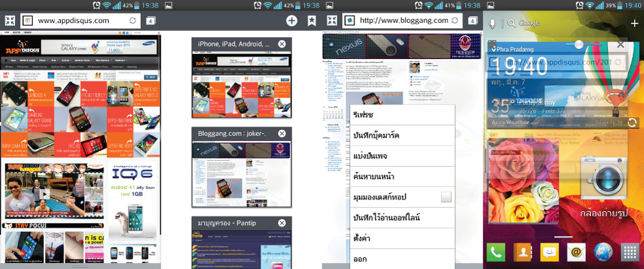Start voice search with the microphone icon
Image resolution: width=644 pixels, height=269 pixels.
(x=493, y=23)
